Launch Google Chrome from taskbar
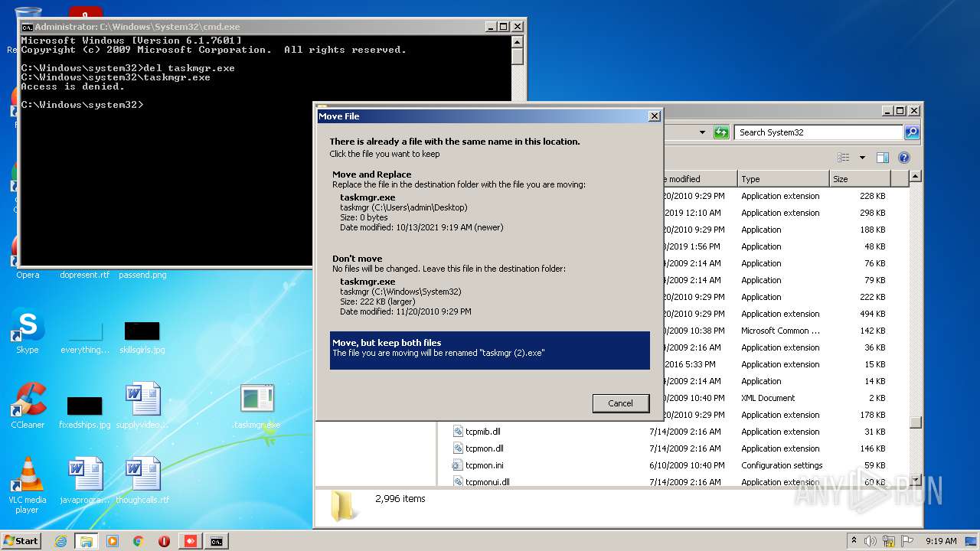Image resolution: width=980 pixels, height=551 pixels. [139, 541]
